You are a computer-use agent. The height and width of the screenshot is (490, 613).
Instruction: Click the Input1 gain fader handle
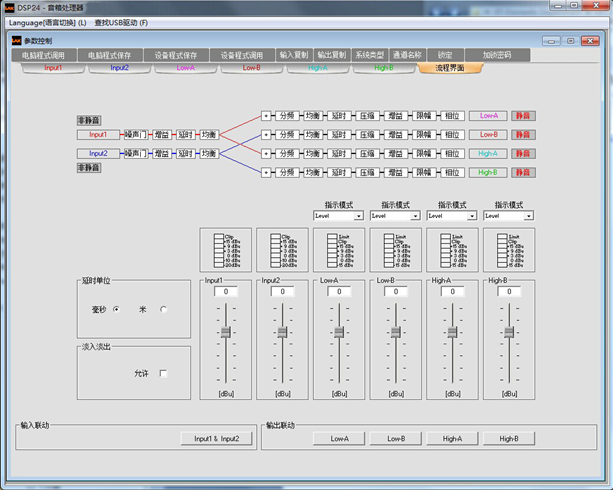[x=226, y=332]
